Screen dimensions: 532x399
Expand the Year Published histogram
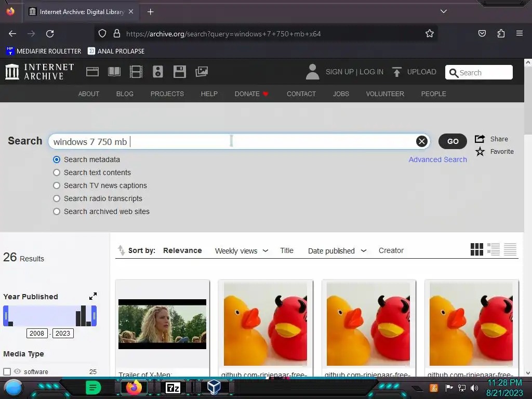93,296
